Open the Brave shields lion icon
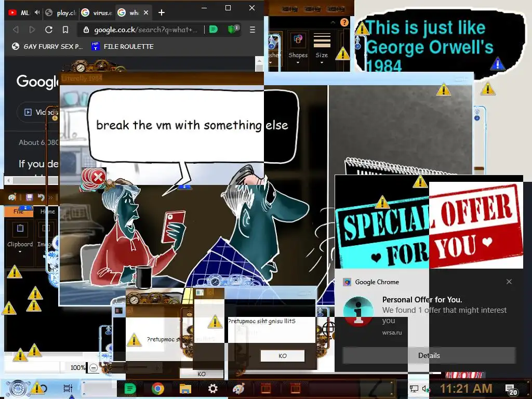 232,30
